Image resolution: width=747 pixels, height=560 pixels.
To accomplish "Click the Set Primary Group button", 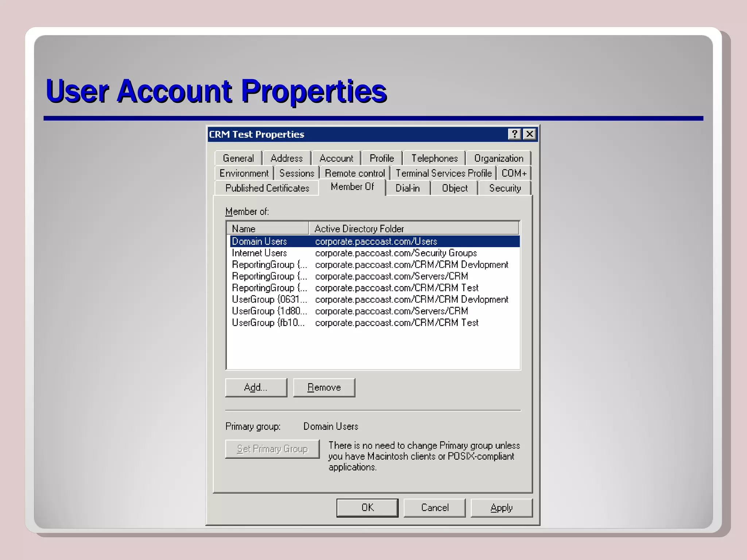I will [x=272, y=449].
